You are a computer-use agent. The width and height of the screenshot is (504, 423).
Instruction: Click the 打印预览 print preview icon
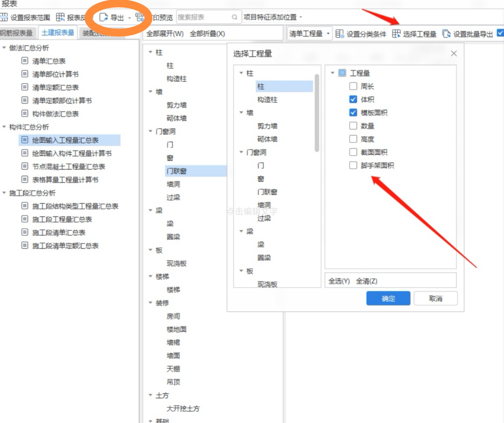(140, 18)
